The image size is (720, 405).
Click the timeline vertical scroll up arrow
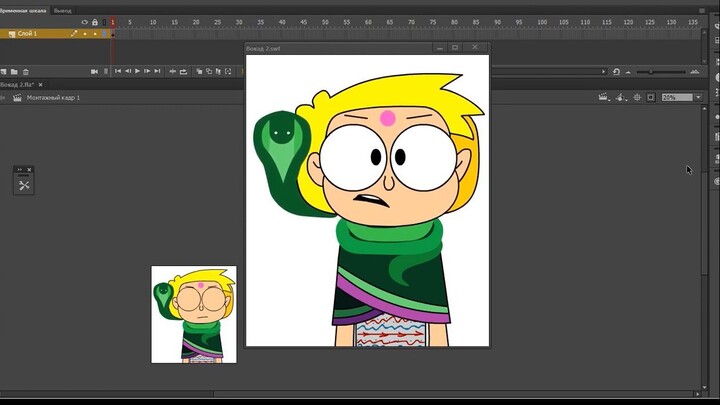(704, 33)
